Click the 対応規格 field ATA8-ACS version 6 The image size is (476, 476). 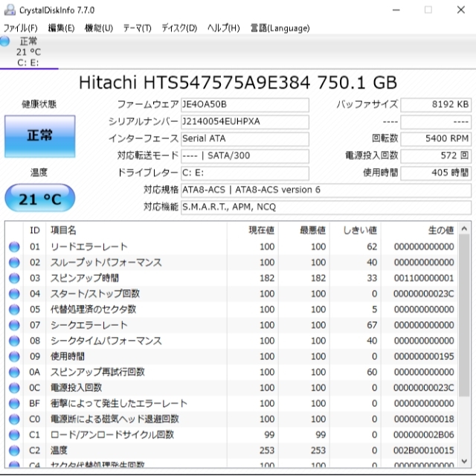pos(326,190)
